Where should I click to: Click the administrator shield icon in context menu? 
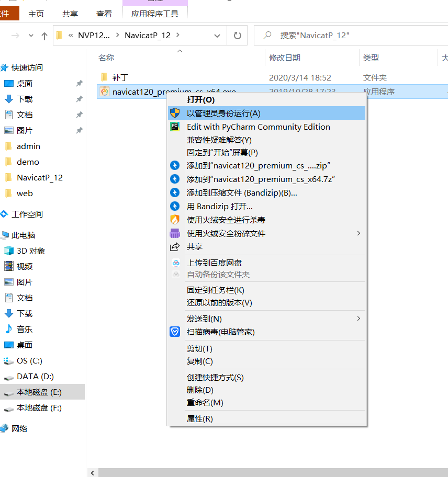coord(175,113)
